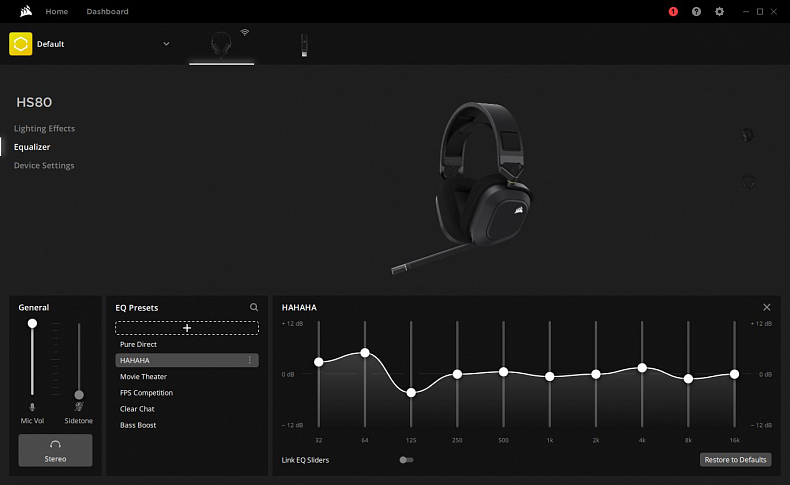
Task: Open Lighting Effects section
Action: (44, 128)
